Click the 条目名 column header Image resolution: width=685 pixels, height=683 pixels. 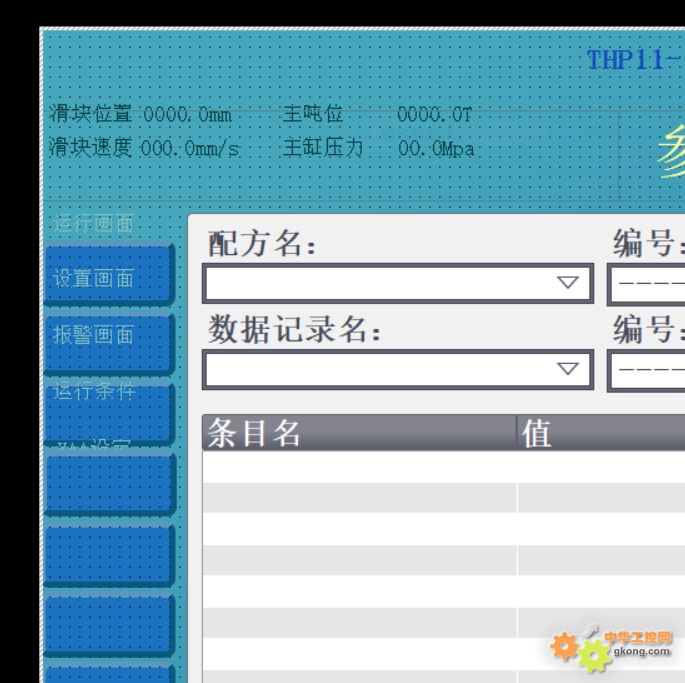click(x=359, y=433)
